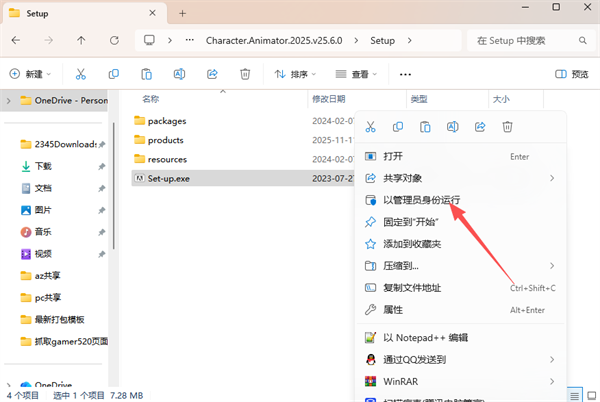Click the 名称 column header
This screenshot has height=402, width=600.
pyautogui.click(x=150, y=99)
